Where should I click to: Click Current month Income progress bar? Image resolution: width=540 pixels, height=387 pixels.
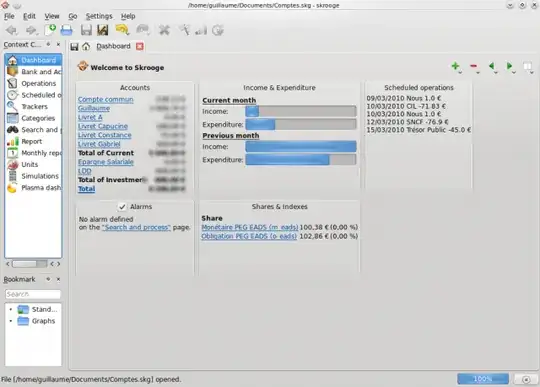[301, 111]
